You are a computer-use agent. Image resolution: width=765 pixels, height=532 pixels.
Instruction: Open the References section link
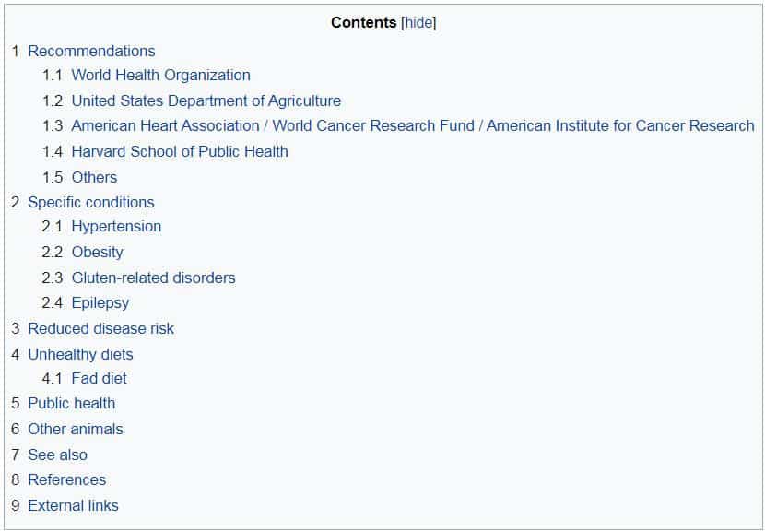67,479
